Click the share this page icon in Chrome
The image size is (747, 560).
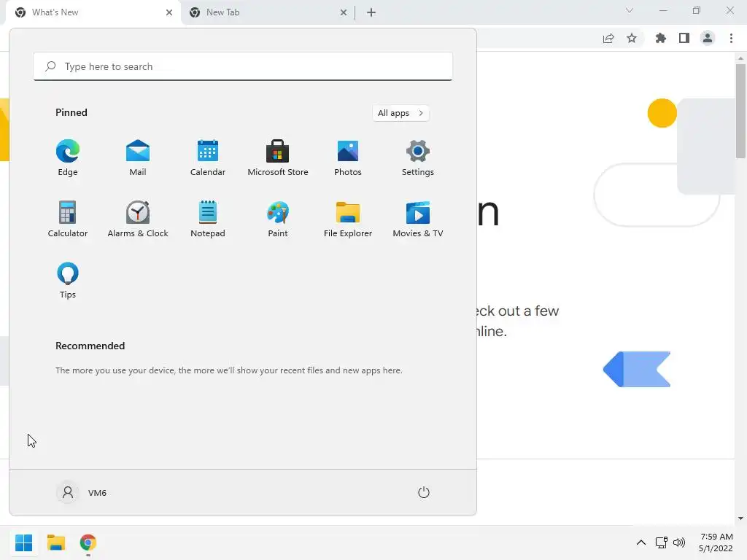(x=608, y=38)
